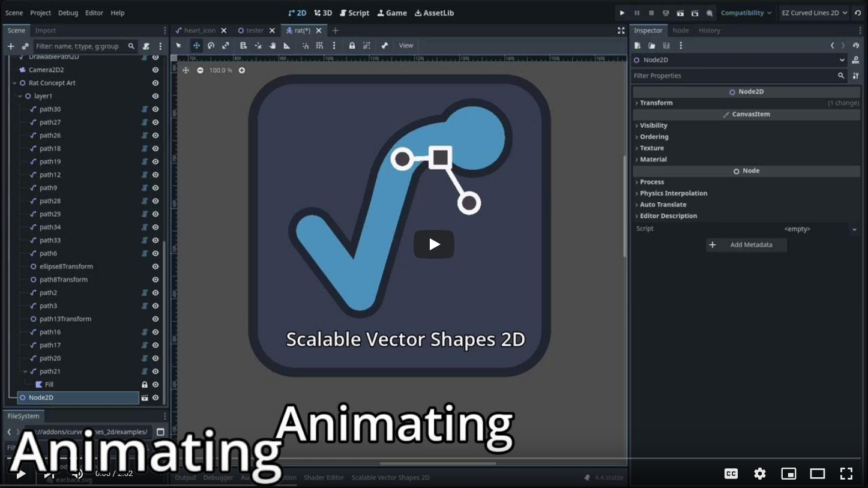Pause the running project

point(637,13)
